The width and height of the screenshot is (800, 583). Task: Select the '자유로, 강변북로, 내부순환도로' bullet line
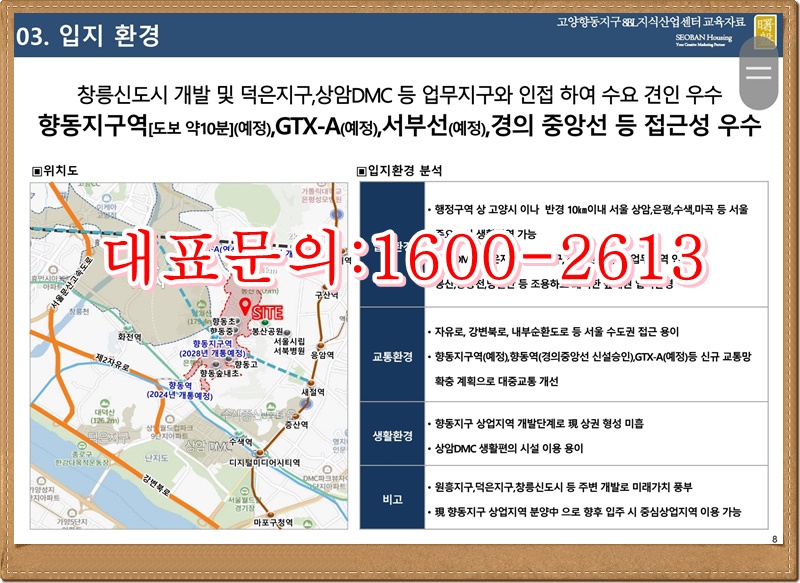[557, 332]
